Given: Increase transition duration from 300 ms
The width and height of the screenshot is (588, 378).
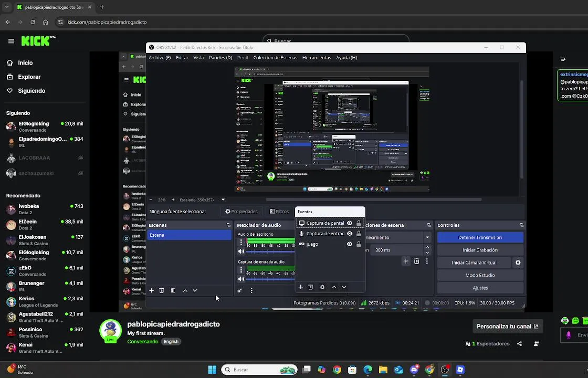Looking at the screenshot, I should point(427,247).
